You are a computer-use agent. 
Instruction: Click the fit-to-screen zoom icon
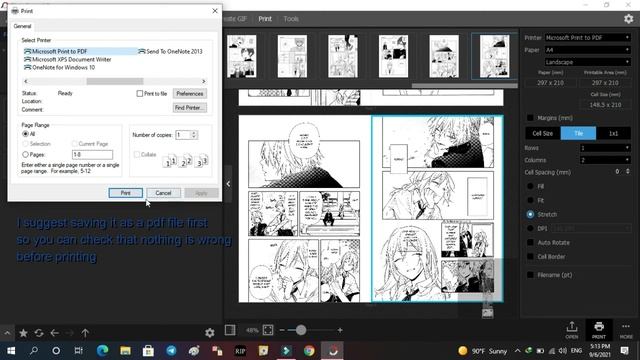[268, 330]
